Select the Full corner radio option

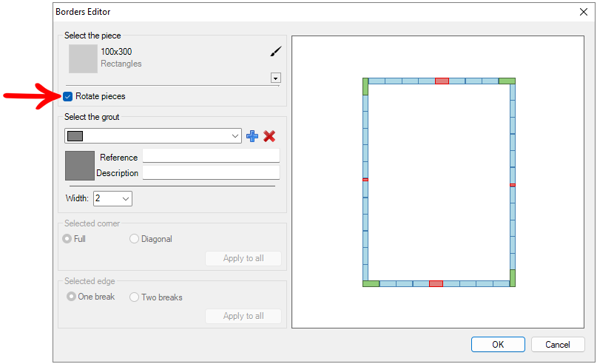[x=68, y=239]
